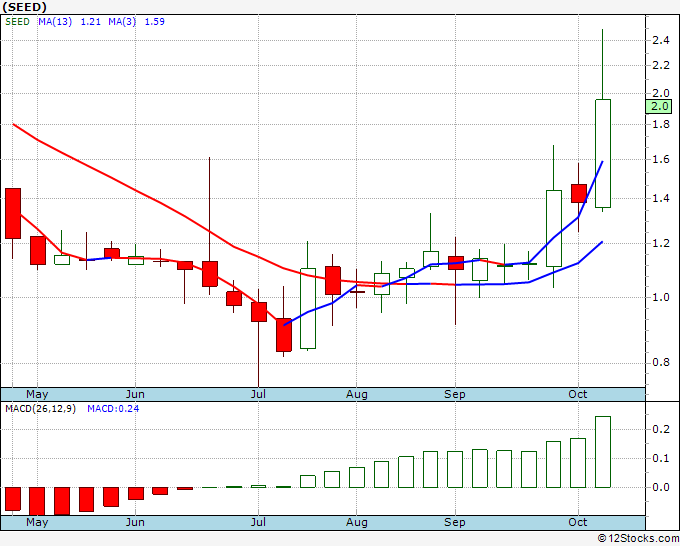The image size is (680, 546).
Task: Click the 2.4 price axis label
Action: click(659, 40)
